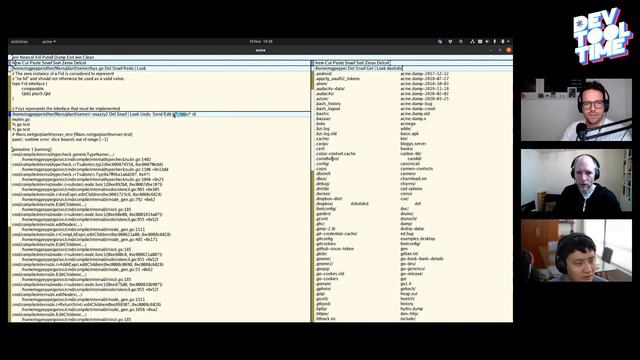Select the top participant video with glasses
This screenshot has width=640, height=360.
(x=576, y=110)
